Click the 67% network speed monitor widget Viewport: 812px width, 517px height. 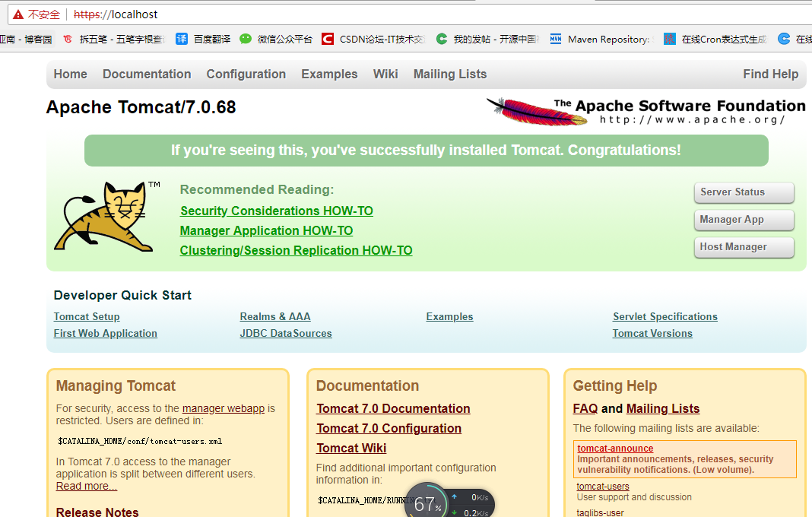tap(449, 501)
